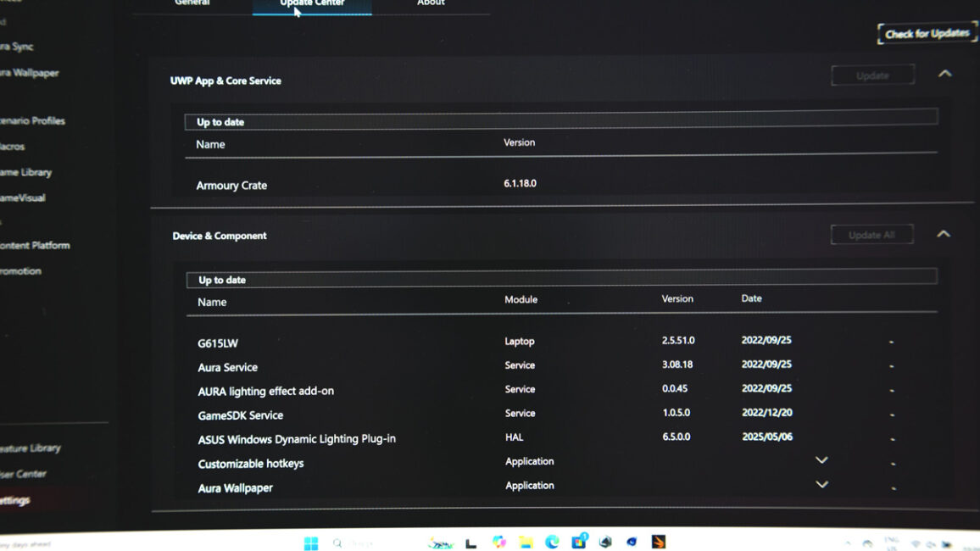Select the GameSDK Service row
Screen dimensions: 980x551
point(241,415)
